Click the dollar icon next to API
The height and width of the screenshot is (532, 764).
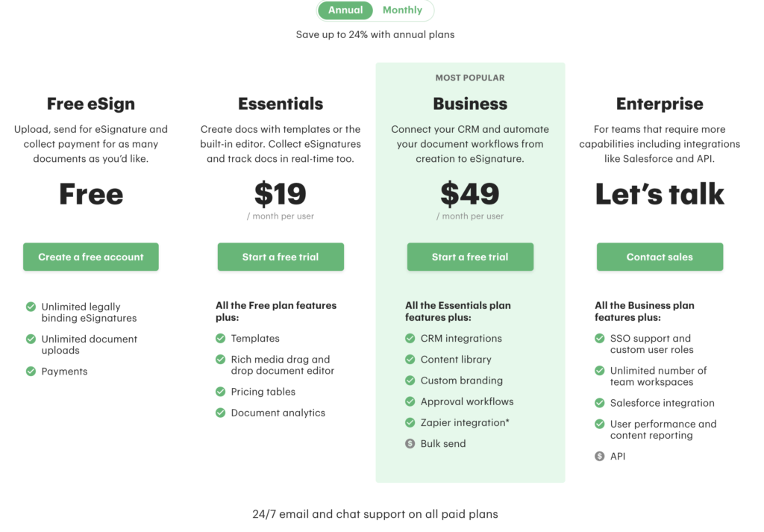click(600, 457)
